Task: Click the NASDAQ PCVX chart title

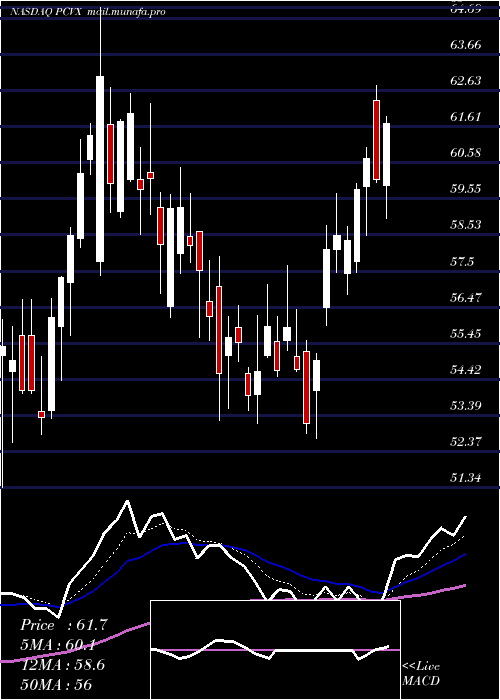Action: (x=45, y=12)
